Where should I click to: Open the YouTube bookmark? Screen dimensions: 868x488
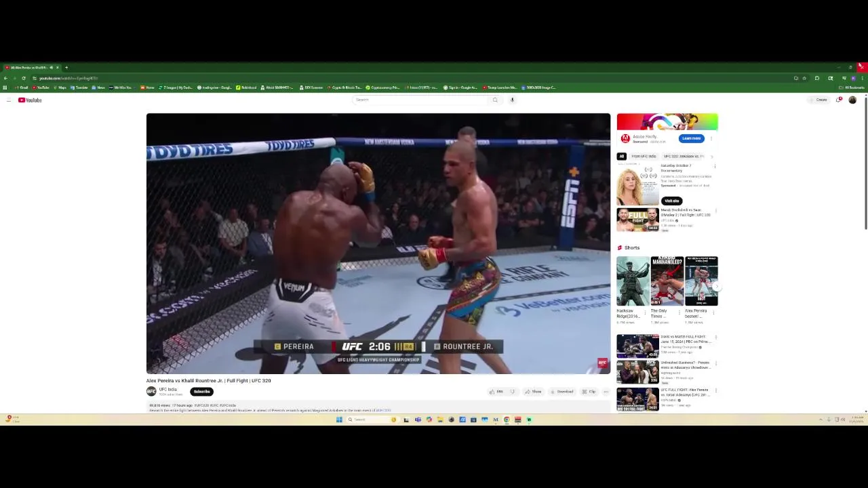(41, 87)
